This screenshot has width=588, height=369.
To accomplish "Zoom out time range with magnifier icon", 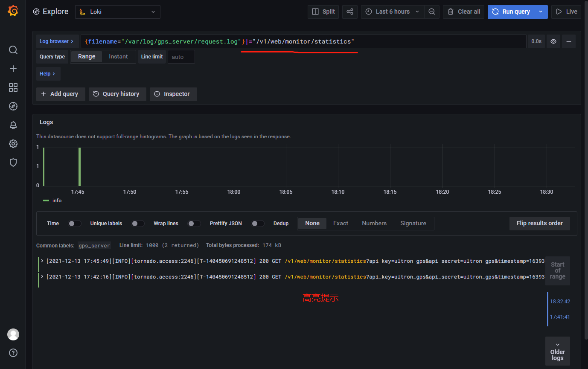I will click(432, 12).
